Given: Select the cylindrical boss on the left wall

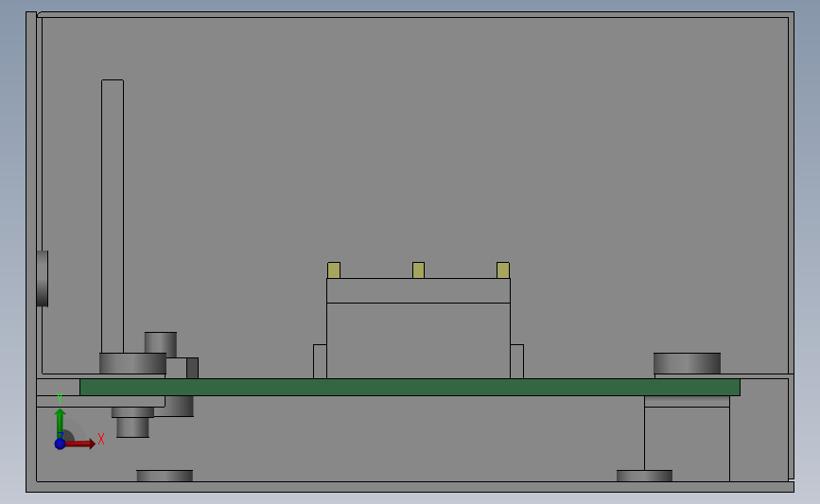Looking at the screenshot, I should pos(43,279).
